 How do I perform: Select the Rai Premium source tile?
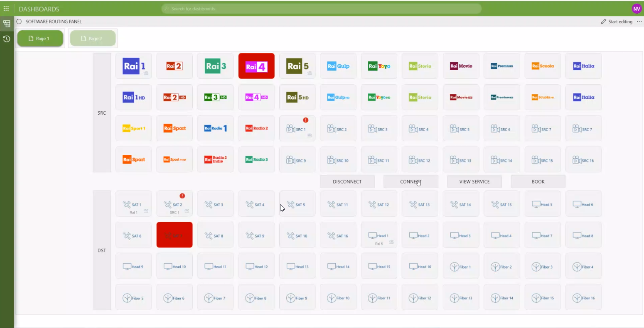click(501, 66)
